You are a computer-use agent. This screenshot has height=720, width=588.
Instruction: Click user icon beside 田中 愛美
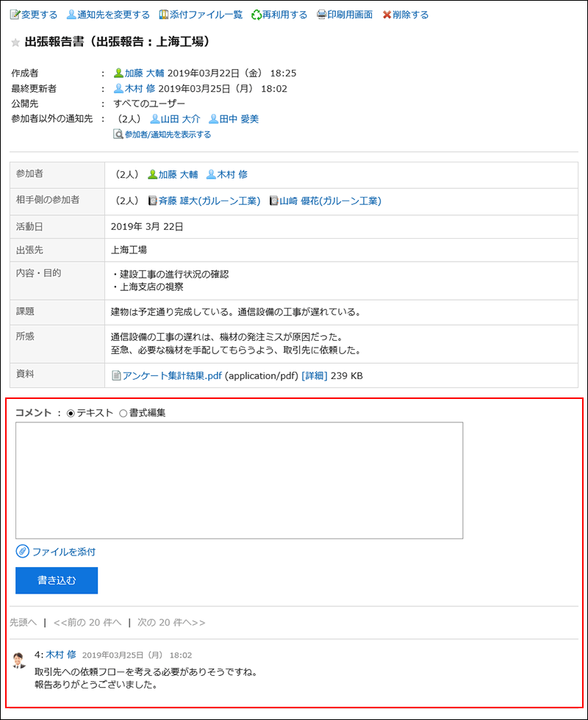point(214,119)
